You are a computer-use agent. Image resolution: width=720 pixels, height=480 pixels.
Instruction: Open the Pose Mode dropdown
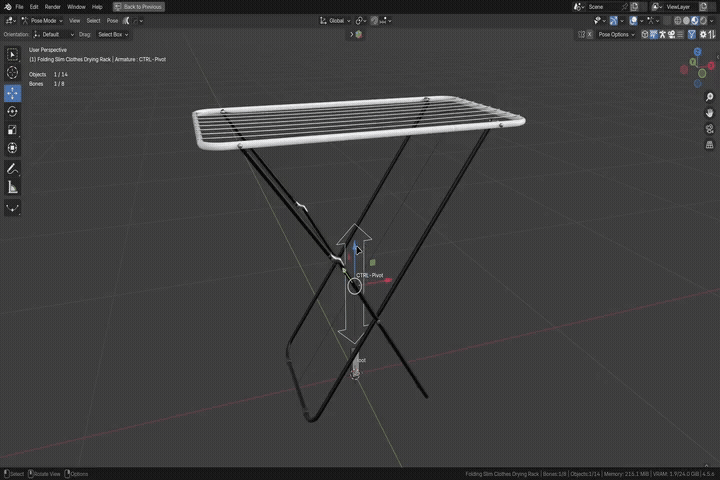tap(42, 21)
